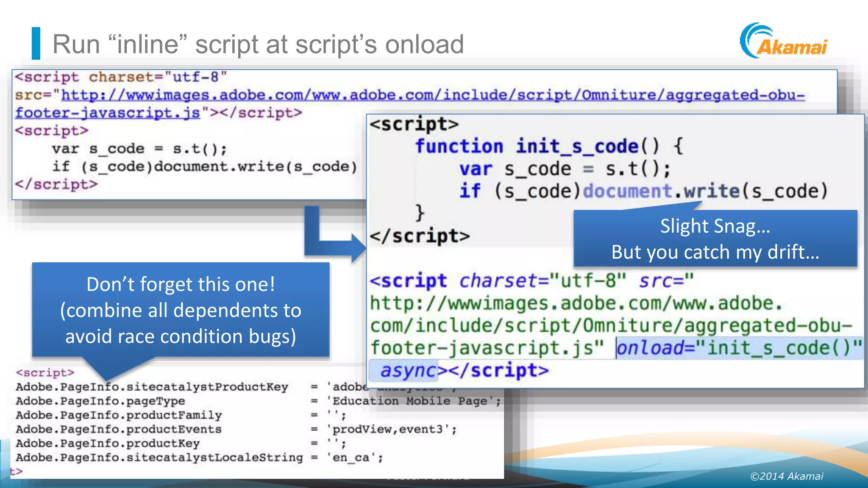The image size is (868, 488).
Task: Click closing '</script>' in right code box
Action: click(x=420, y=236)
